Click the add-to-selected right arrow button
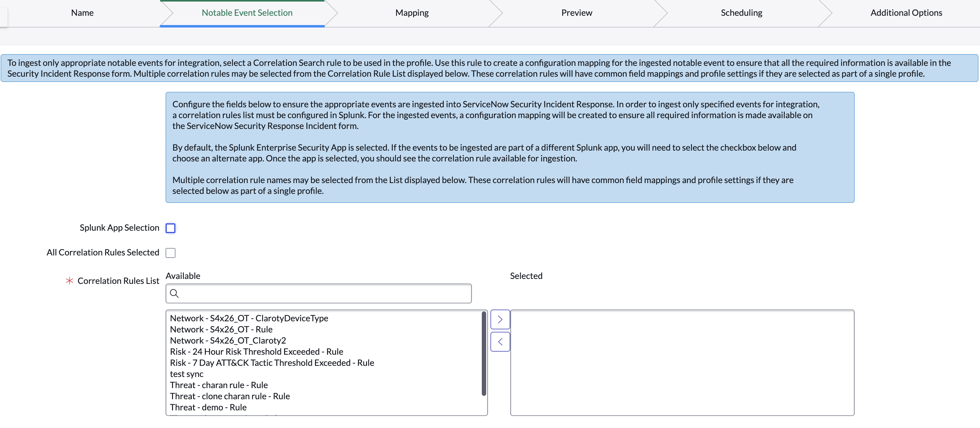980x428 pixels. click(x=500, y=319)
